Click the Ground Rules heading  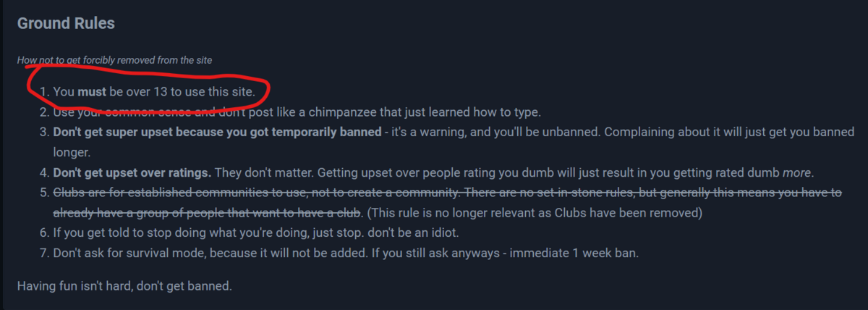66,23
